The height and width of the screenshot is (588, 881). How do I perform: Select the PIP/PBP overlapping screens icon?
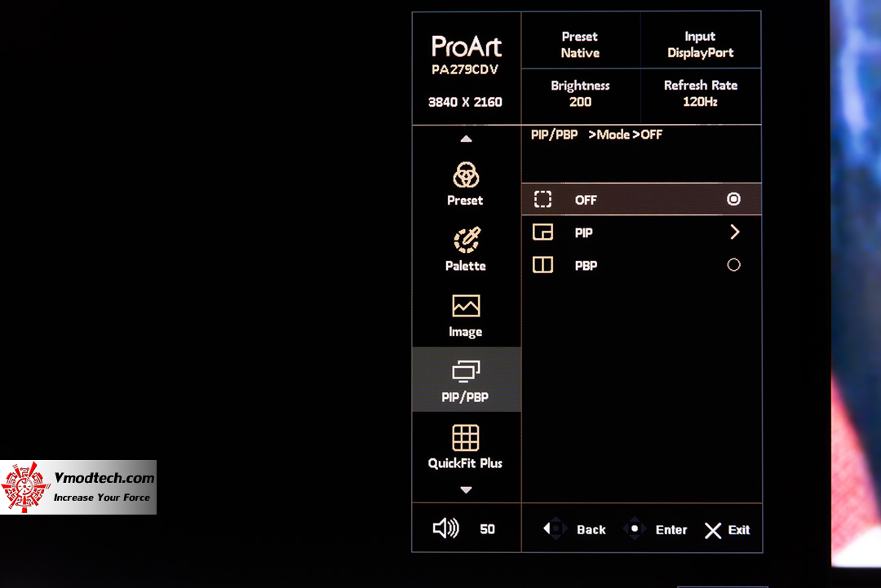(466, 371)
